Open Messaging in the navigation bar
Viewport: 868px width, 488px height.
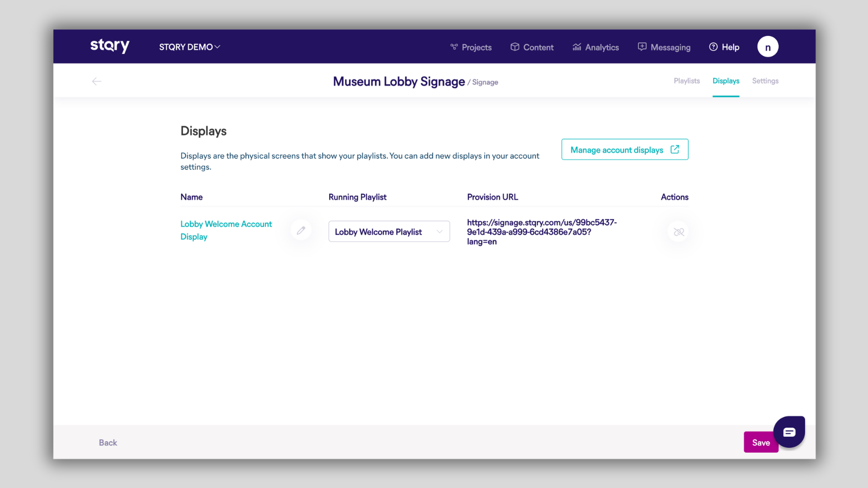pyautogui.click(x=664, y=47)
